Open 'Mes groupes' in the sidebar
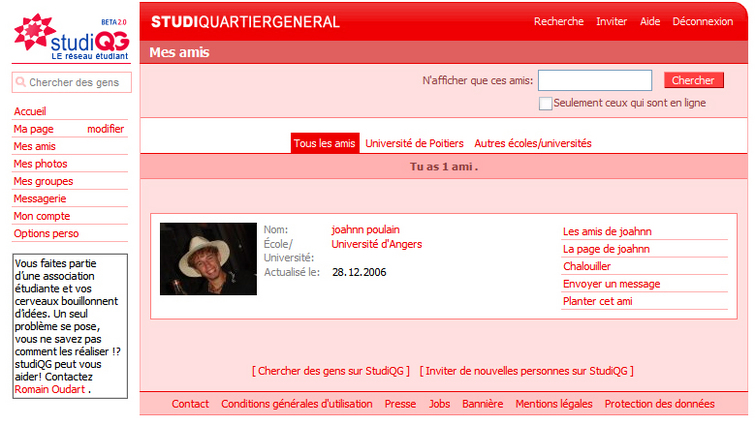Image resolution: width=756 pixels, height=425 pixels. 43,181
